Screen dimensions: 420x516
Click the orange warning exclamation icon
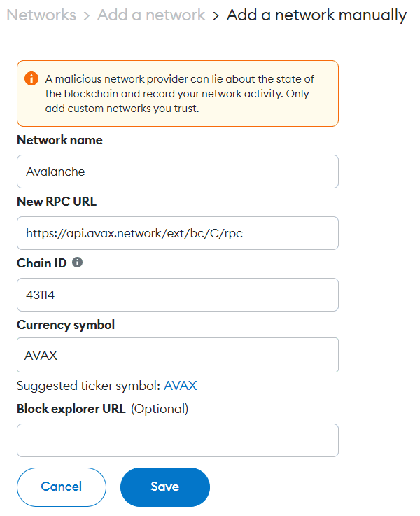(32, 78)
